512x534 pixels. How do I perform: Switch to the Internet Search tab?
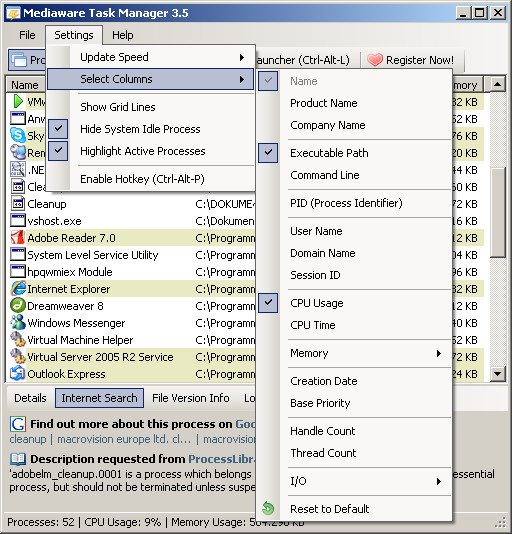coord(99,398)
